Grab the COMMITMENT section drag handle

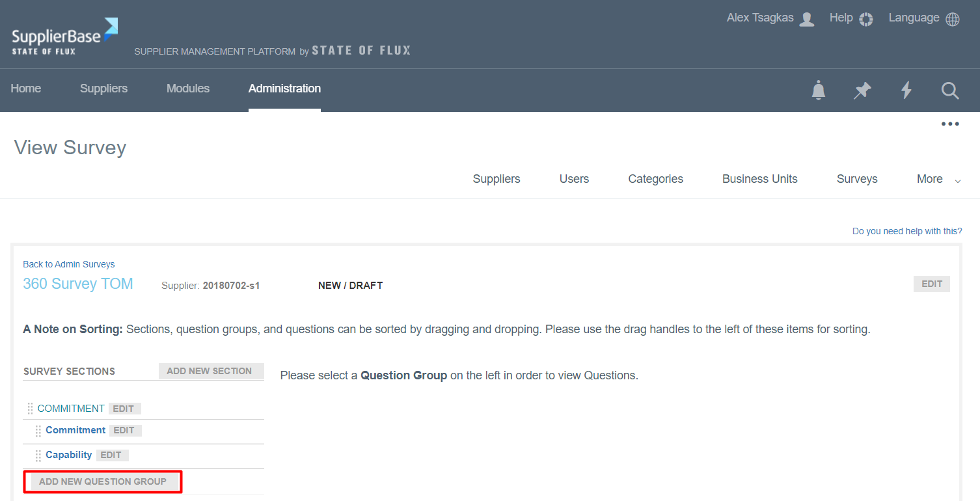(x=30, y=409)
